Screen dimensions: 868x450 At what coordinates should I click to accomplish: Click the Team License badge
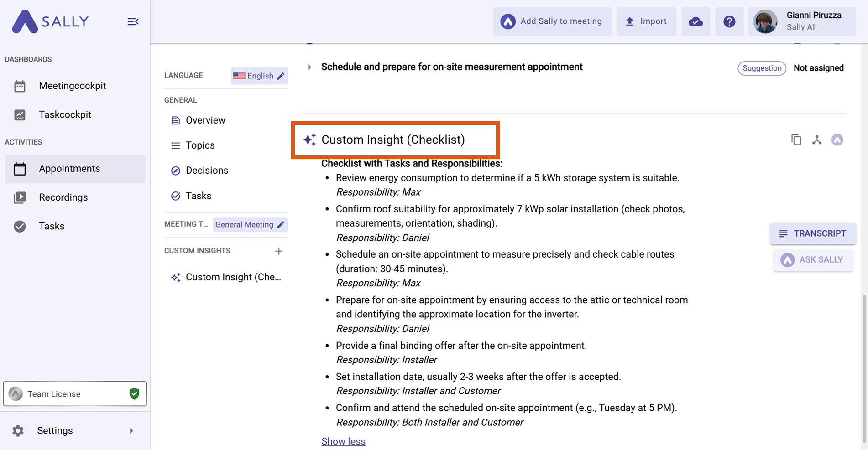coord(75,394)
